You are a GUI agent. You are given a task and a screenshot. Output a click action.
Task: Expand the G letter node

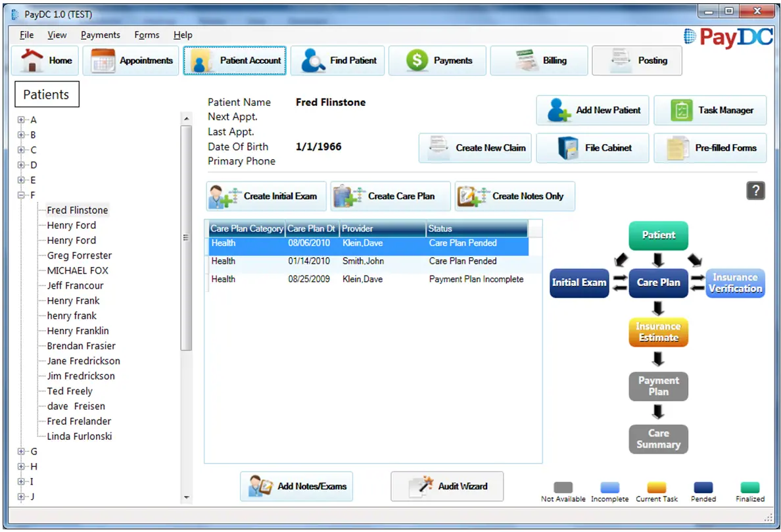point(21,452)
